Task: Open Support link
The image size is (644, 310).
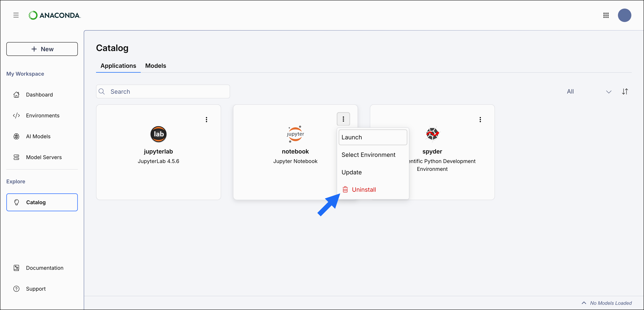Action: (x=42, y=289)
